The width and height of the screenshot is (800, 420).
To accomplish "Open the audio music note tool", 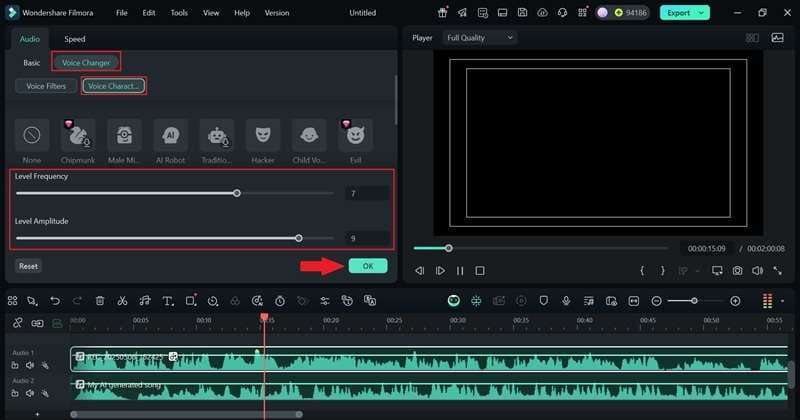I will pos(145,301).
